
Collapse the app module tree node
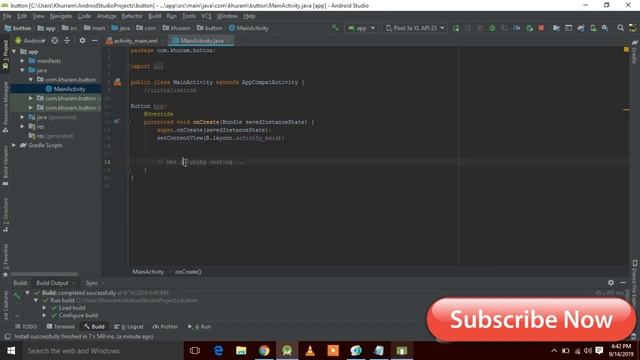point(14,51)
